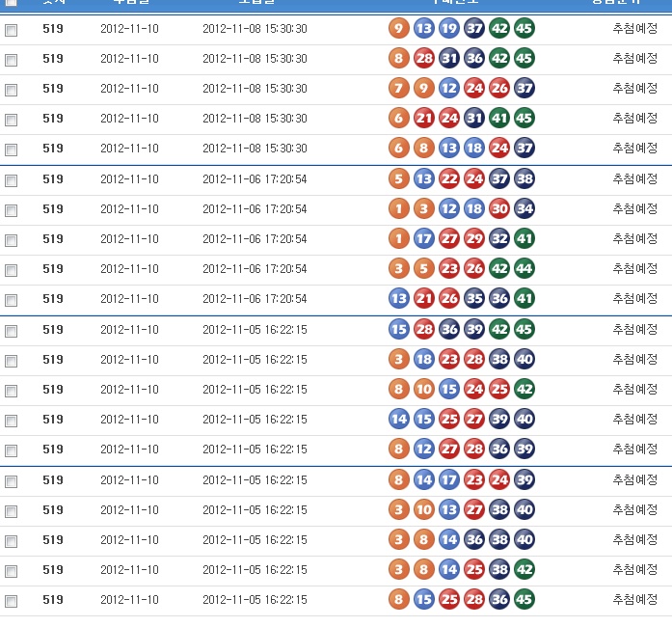Click the dark number 32 ball

pos(498,238)
